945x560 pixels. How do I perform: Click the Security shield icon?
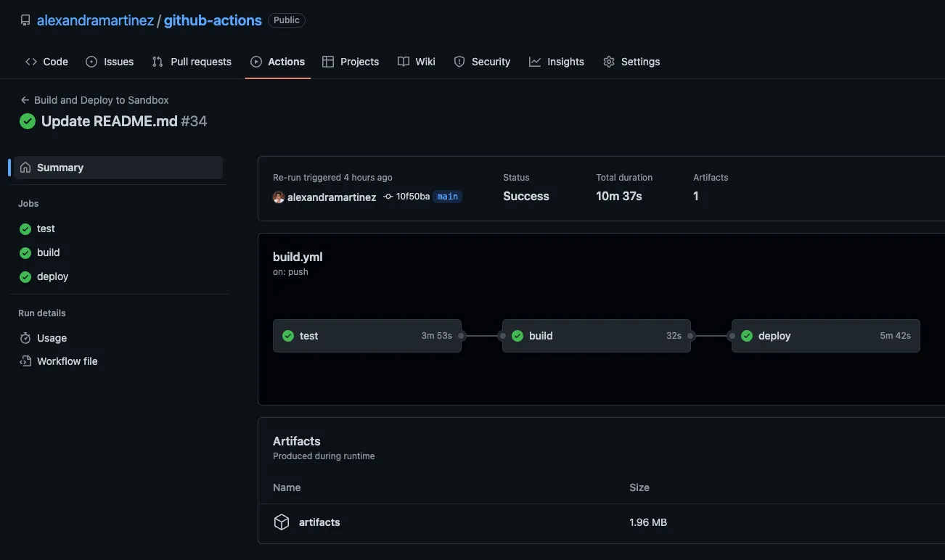click(459, 62)
